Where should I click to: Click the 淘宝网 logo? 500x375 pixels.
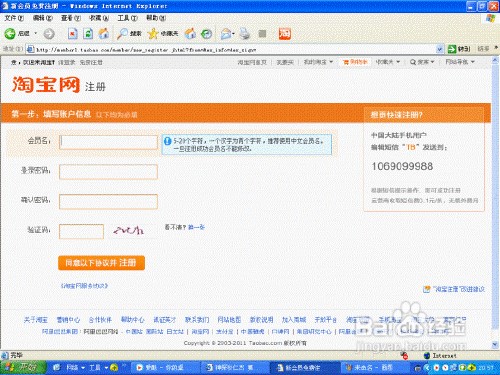click(x=46, y=84)
